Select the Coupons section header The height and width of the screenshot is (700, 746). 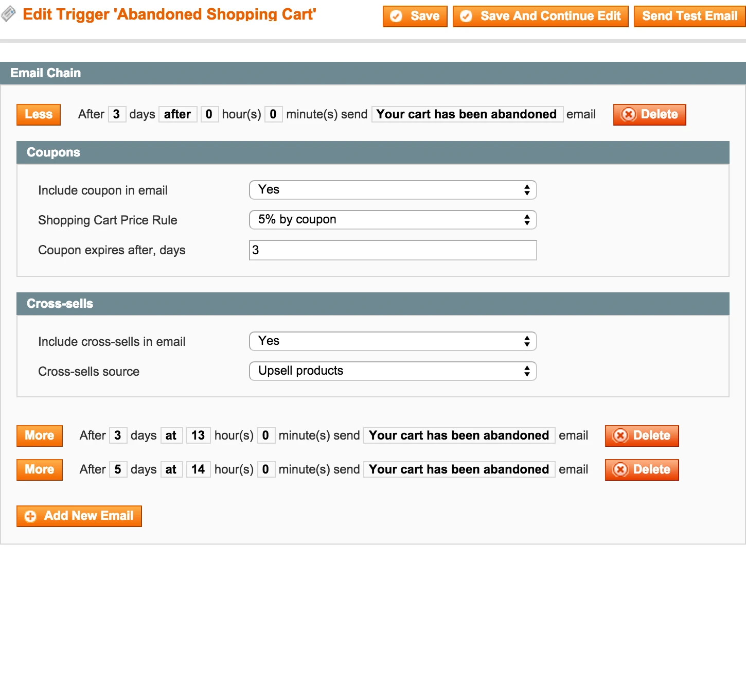coord(53,152)
